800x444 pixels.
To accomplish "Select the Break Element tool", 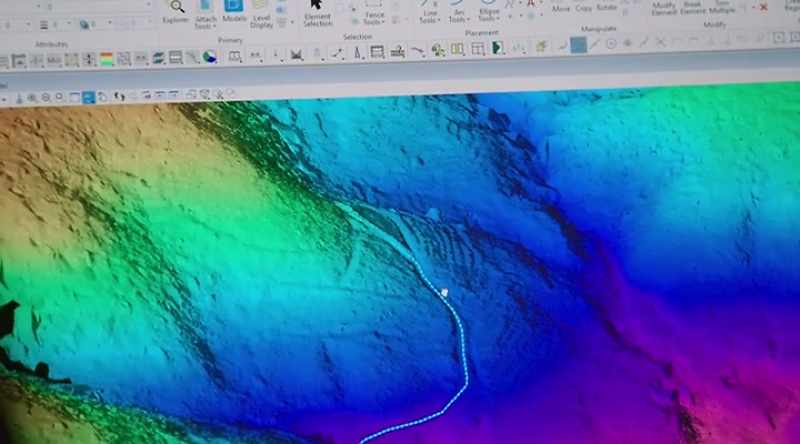I will click(692, 7).
